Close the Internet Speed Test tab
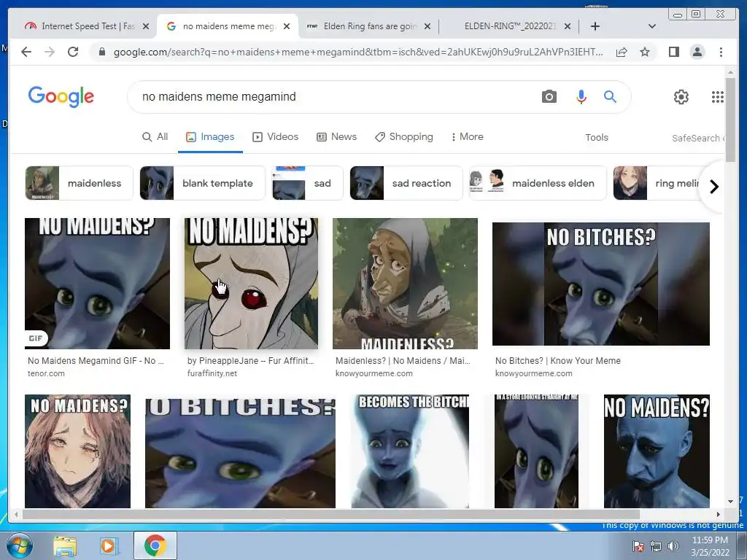This screenshot has height=560, width=747. point(146,26)
